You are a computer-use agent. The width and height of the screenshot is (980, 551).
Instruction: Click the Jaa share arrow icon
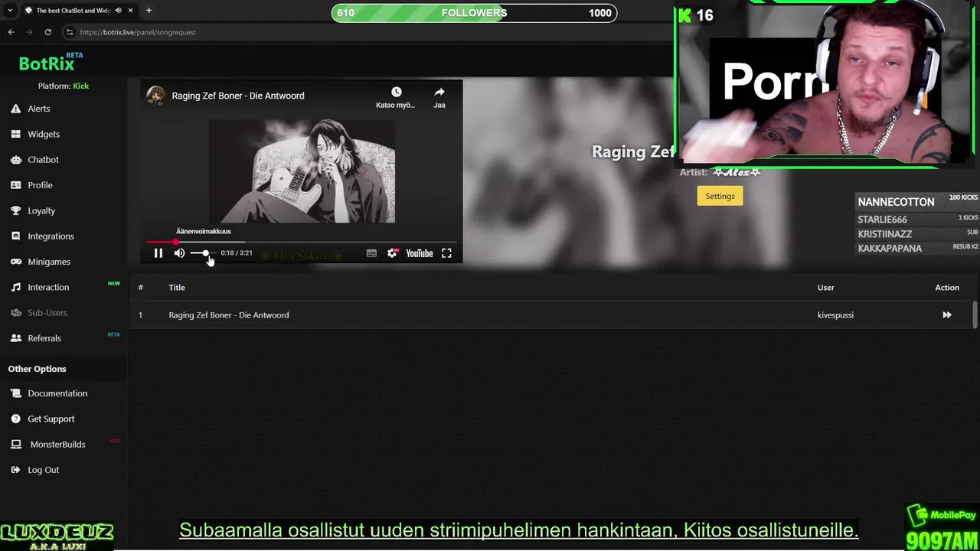point(439,92)
